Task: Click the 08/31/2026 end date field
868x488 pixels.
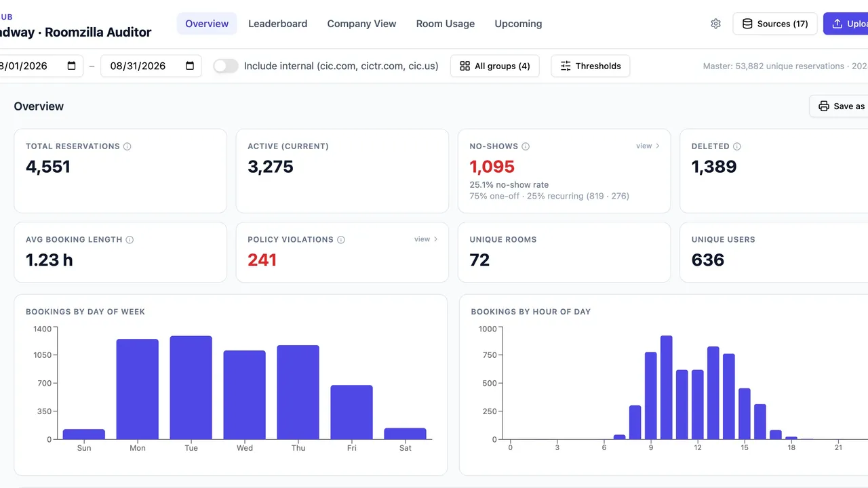Action: (x=151, y=66)
